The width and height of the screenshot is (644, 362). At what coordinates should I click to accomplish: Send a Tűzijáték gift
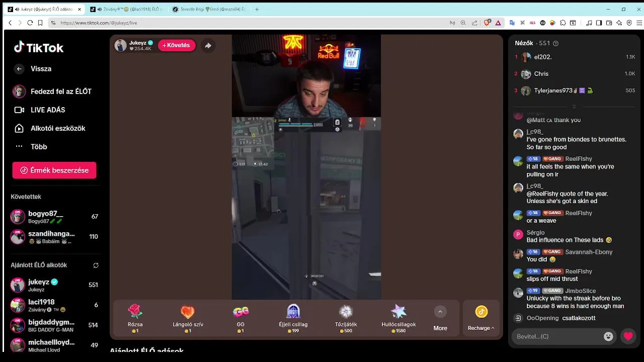tap(346, 318)
